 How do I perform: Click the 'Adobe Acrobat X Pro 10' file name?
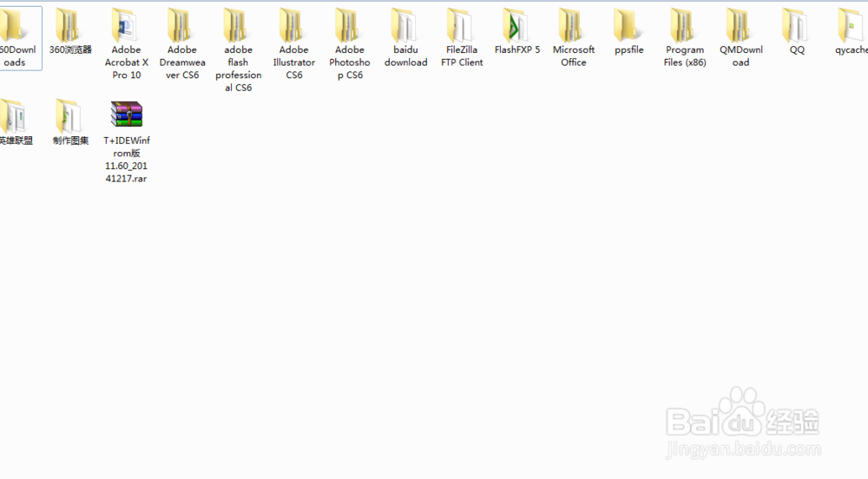click(126, 62)
